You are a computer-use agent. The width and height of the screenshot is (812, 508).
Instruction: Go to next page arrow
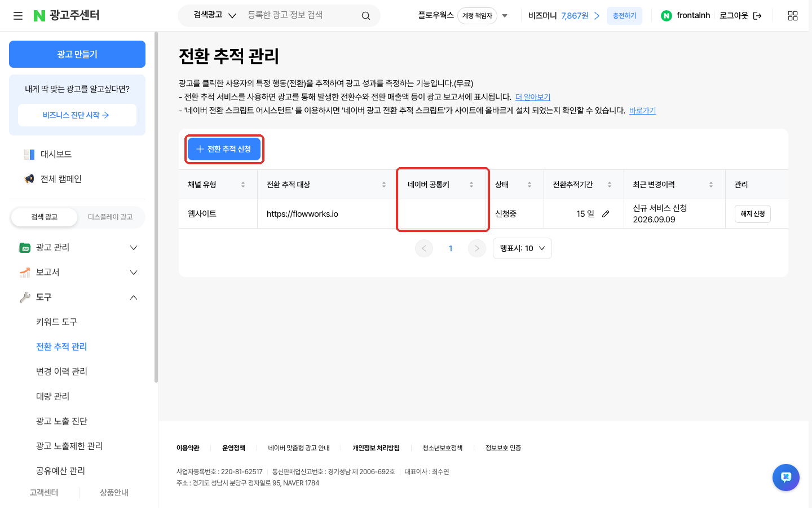click(477, 248)
